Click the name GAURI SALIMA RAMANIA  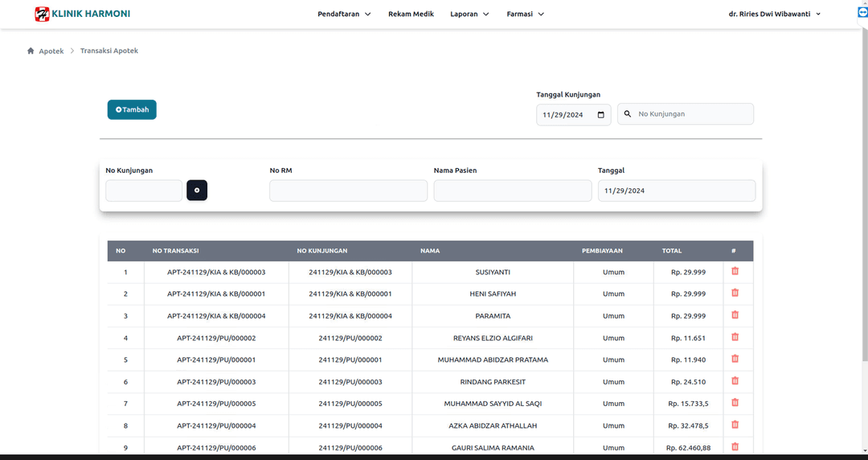493,448
